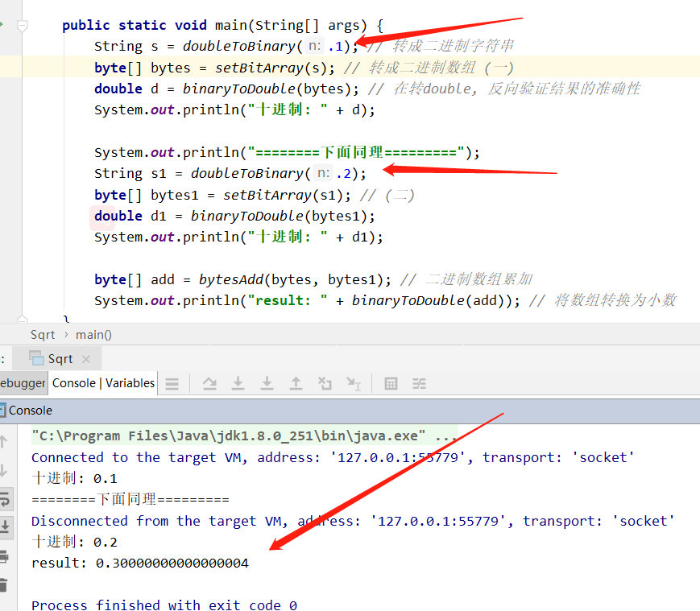Click the up-arrow Up the Stack Trace icon
The image size is (700, 611).
pos(4,441)
